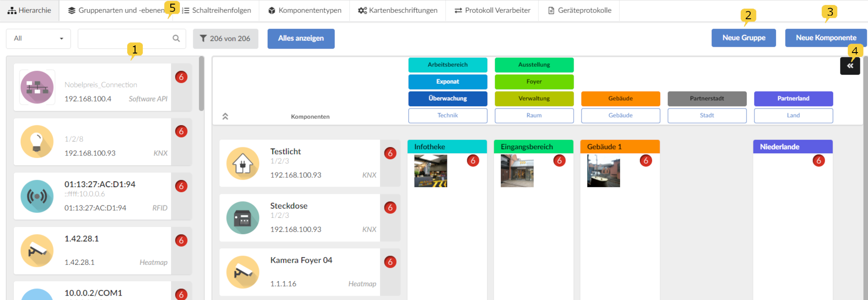Image resolution: width=868 pixels, height=300 pixels.
Task: Open the Hierarchie tab
Action: [29, 11]
